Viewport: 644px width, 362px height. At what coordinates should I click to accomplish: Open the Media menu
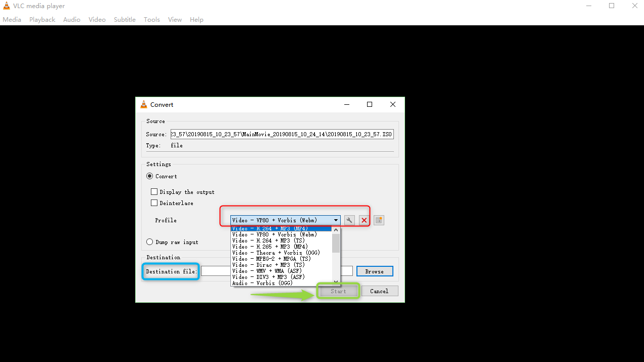[12, 19]
